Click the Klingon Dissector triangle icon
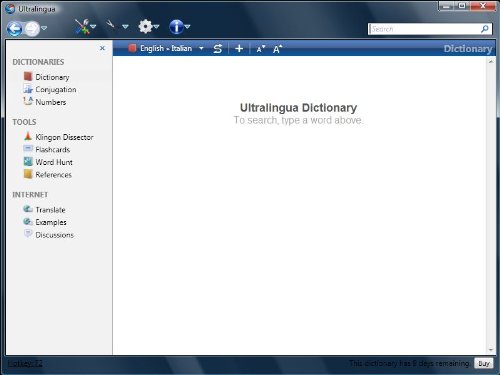 click(28, 136)
